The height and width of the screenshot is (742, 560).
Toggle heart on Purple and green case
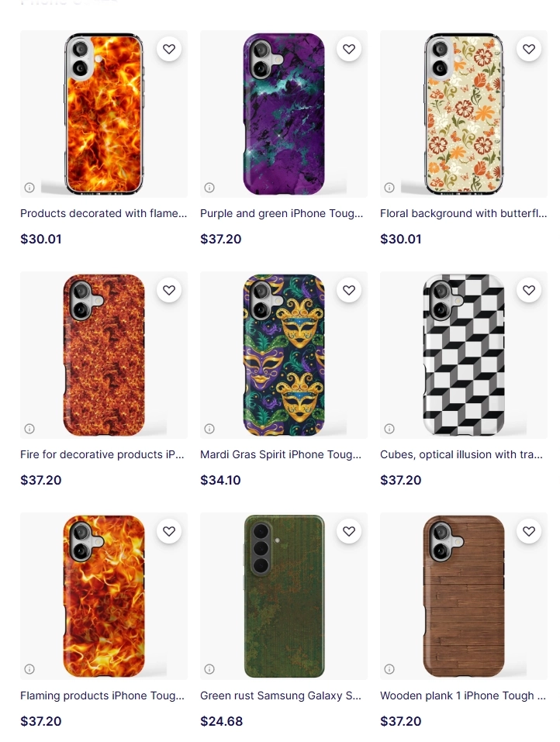(x=349, y=49)
